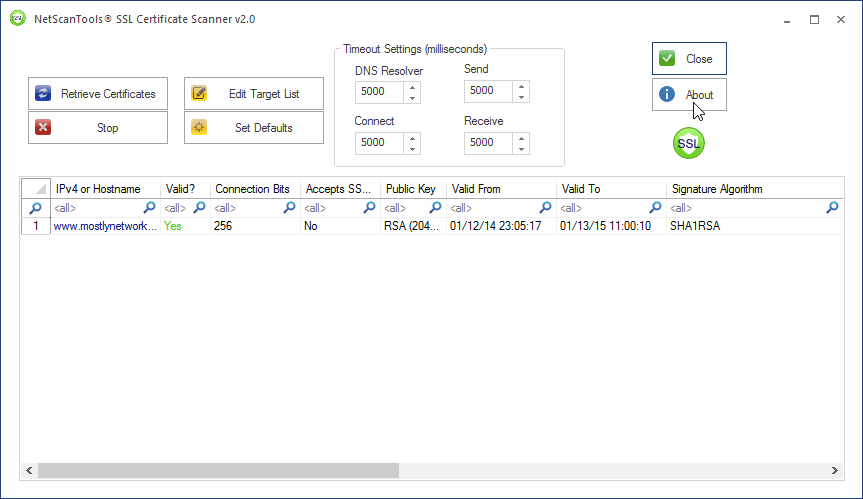Click Set Defaults button
The image size is (863, 499).
point(254,128)
